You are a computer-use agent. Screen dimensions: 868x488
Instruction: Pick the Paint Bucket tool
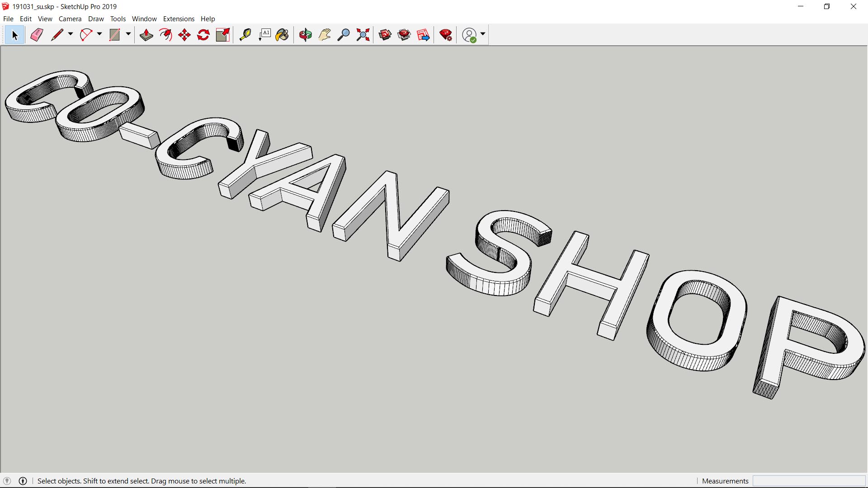point(282,35)
